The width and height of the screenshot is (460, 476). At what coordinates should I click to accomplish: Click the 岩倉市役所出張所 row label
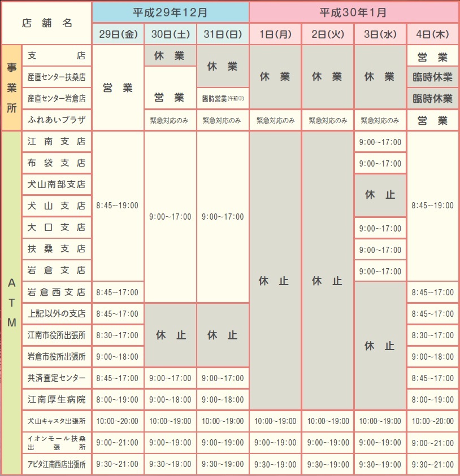click(x=57, y=356)
